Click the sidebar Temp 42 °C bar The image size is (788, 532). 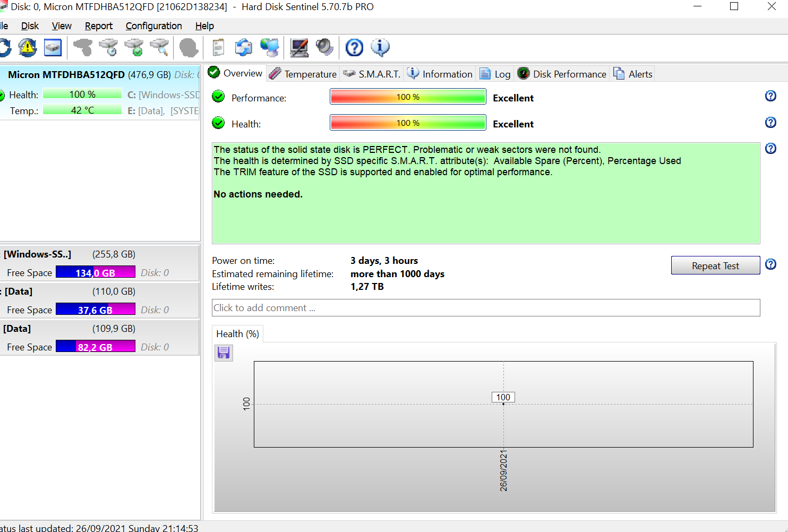click(x=82, y=110)
